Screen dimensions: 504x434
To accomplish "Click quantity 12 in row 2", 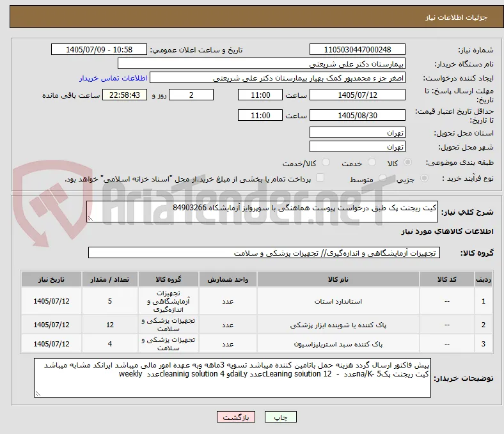I will coord(109,325).
